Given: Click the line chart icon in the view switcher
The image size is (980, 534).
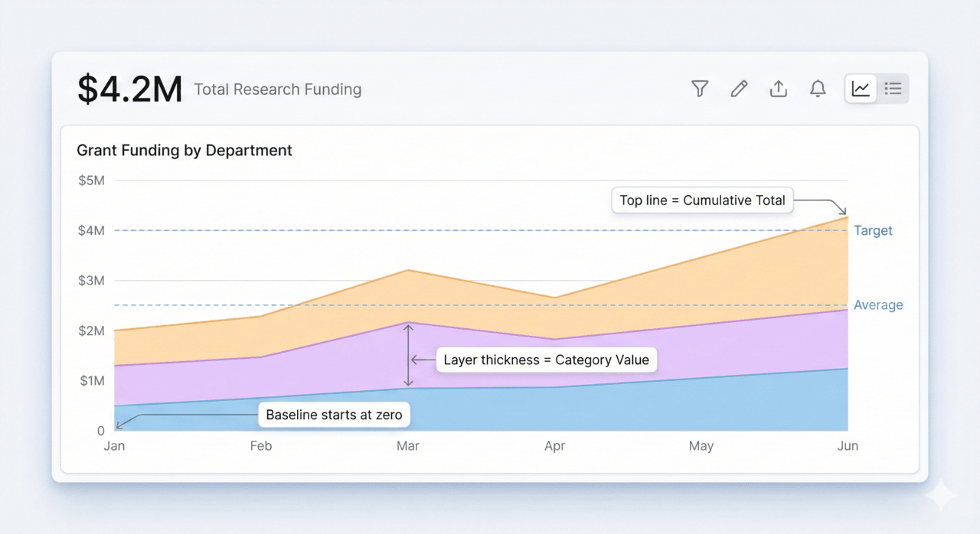Looking at the screenshot, I should click(x=860, y=88).
